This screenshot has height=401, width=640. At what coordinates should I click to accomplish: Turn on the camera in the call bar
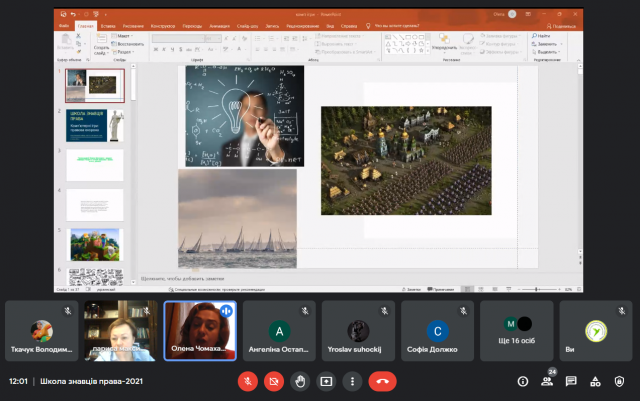tap(274, 381)
